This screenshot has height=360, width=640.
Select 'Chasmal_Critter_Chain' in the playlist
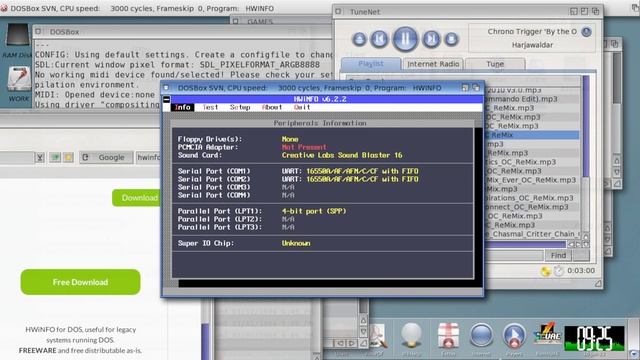(x=531, y=234)
